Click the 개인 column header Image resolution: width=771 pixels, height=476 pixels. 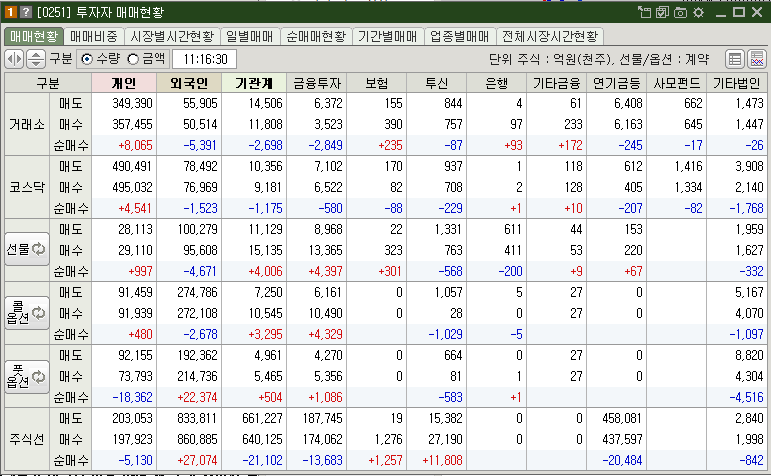[x=124, y=83]
